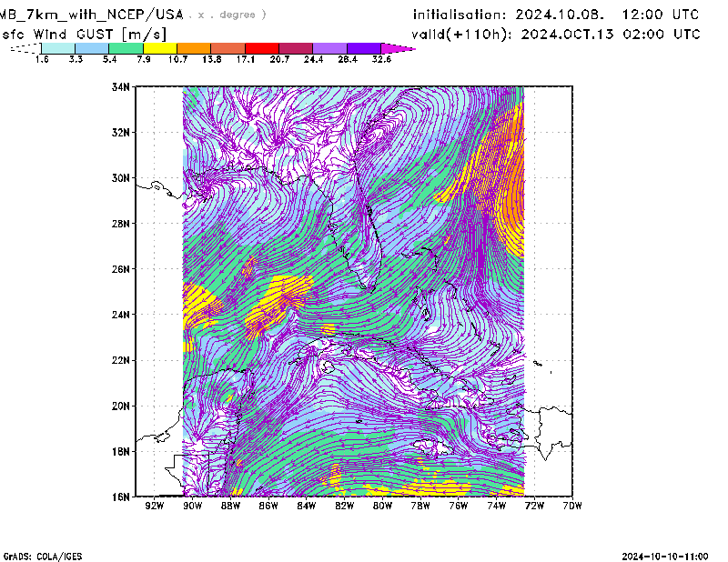
Task: Click the 32.6 colorbar value
Action: coord(381,59)
